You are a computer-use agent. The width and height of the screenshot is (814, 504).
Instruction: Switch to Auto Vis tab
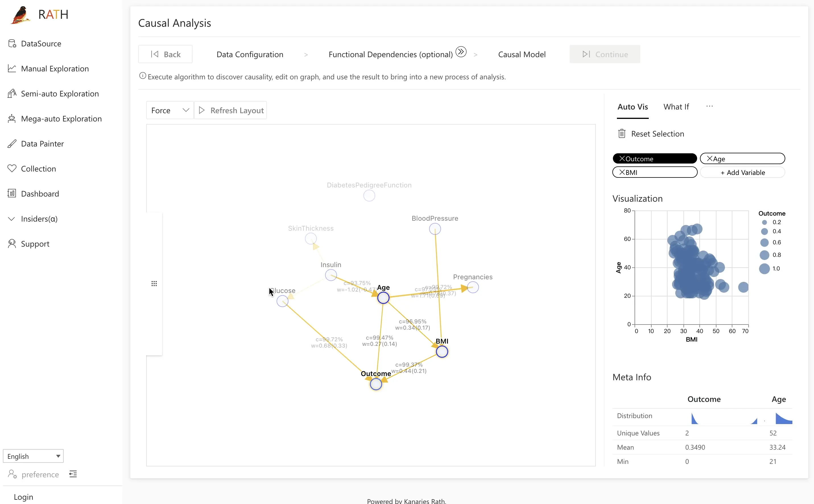click(x=633, y=106)
